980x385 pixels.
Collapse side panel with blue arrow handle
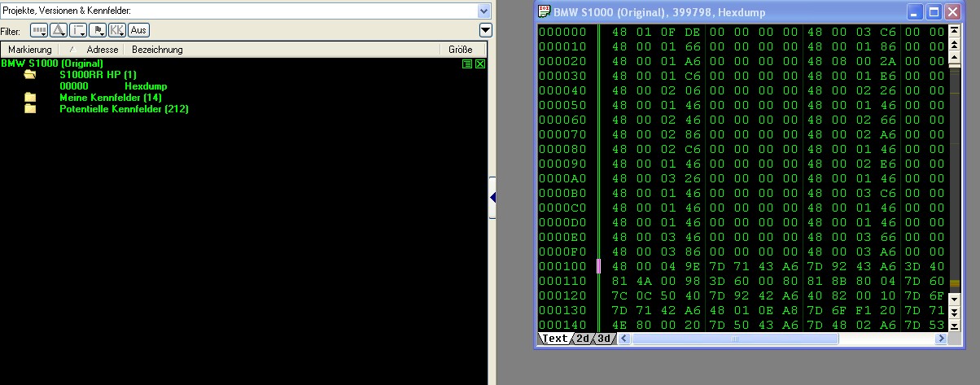pyautogui.click(x=492, y=197)
